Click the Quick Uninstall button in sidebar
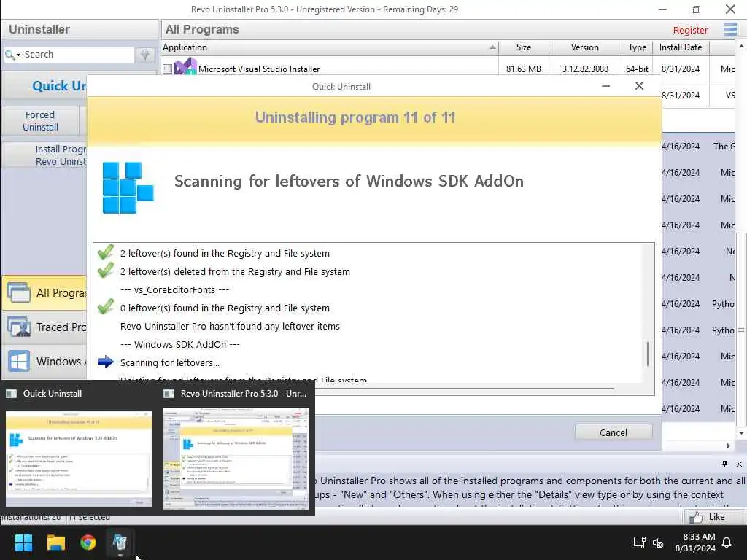The width and height of the screenshot is (747, 560). pyautogui.click(x=45, y=86)
